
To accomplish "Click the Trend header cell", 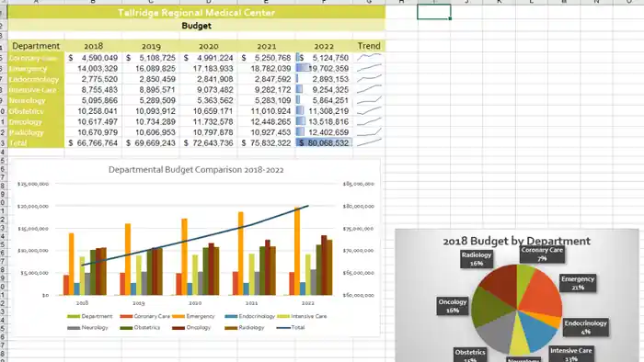I will (369, 46).
